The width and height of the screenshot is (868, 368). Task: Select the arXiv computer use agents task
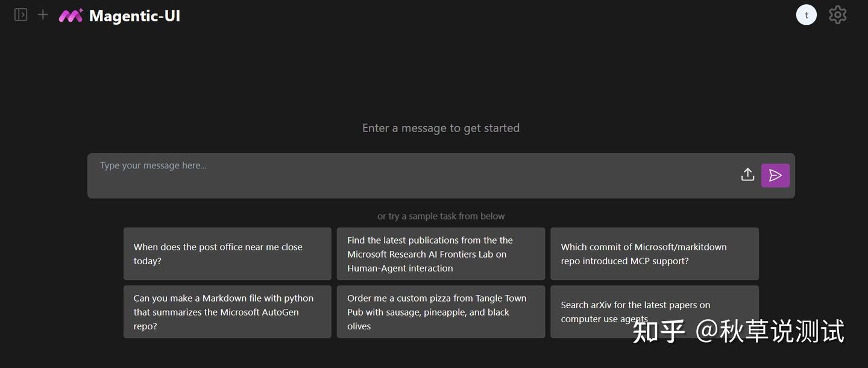pyautogui.click(x=655, y=311)
